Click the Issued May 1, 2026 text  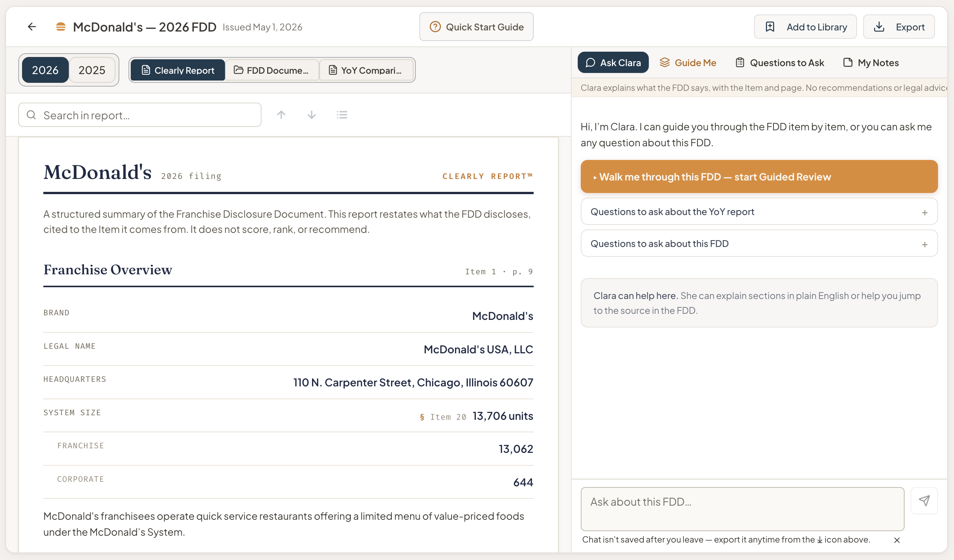point(262,27)
